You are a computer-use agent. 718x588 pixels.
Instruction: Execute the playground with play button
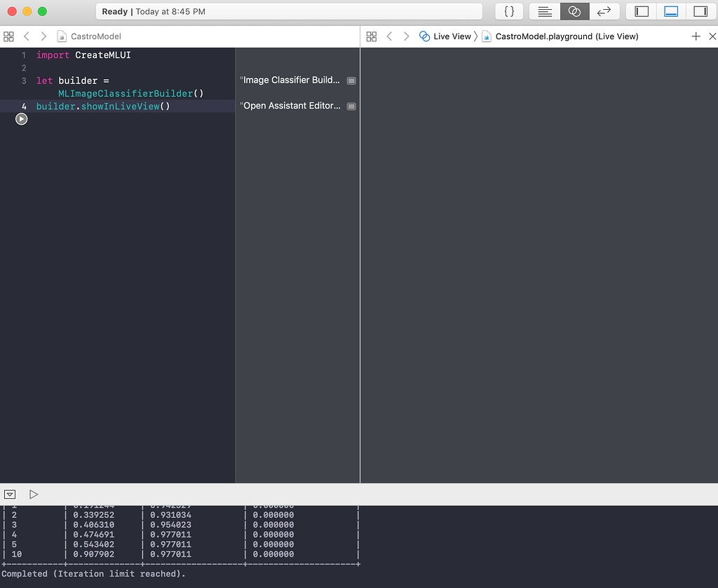point(34,494)
